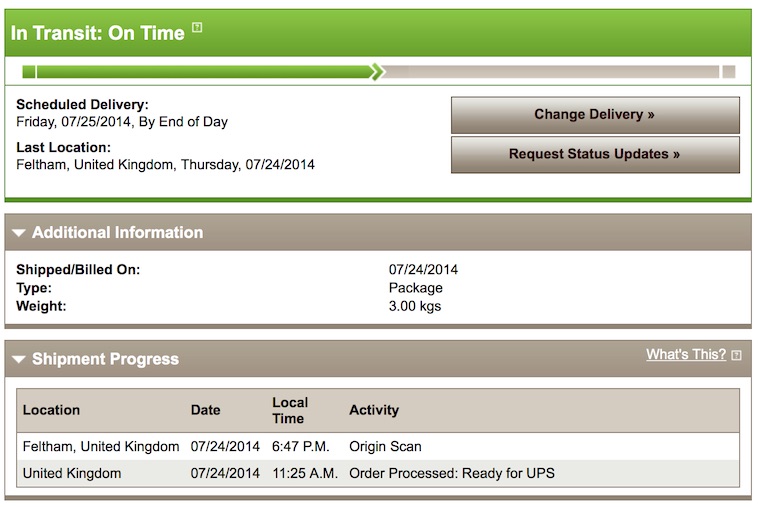
Task: Collapse the Shipment Progress section
Action: [x=19, y=360]
